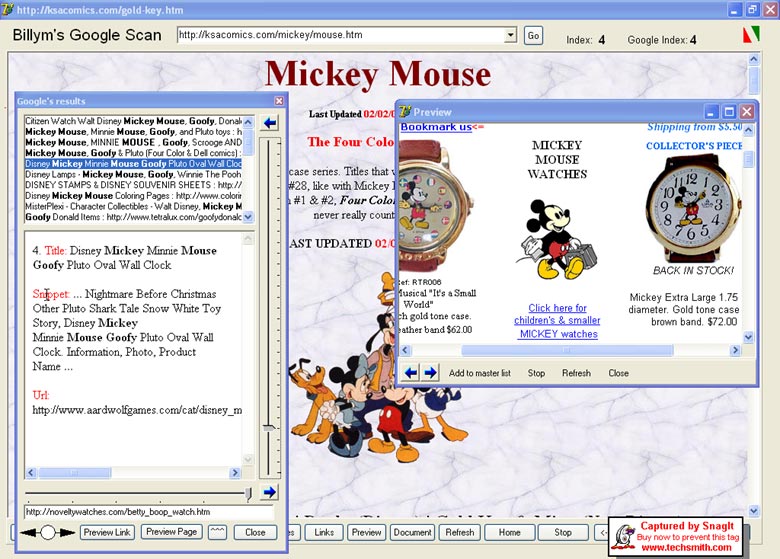Click Stop in the Preview window bar
Viewport: 780px width, 559px height.
pos(536,373)
